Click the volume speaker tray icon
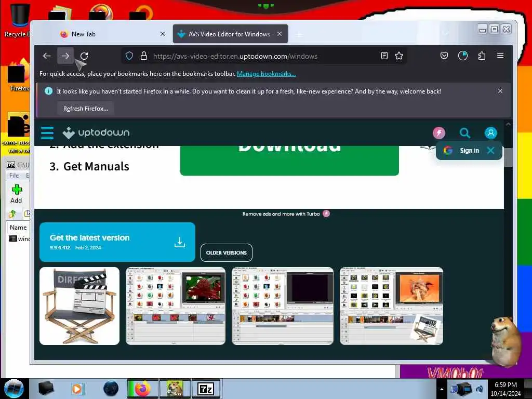Viewport: 532px width, 399px height. pyautogui.click(x=480, y=389)
